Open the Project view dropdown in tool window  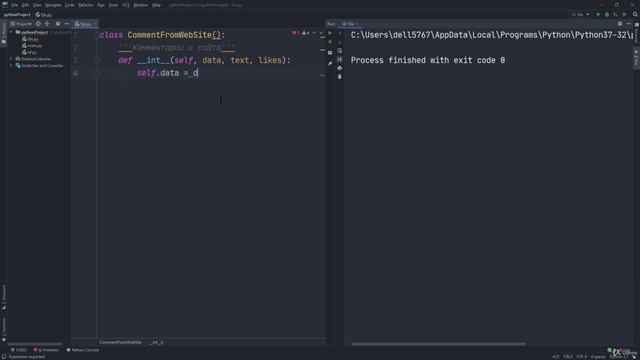tap(21, 24)
